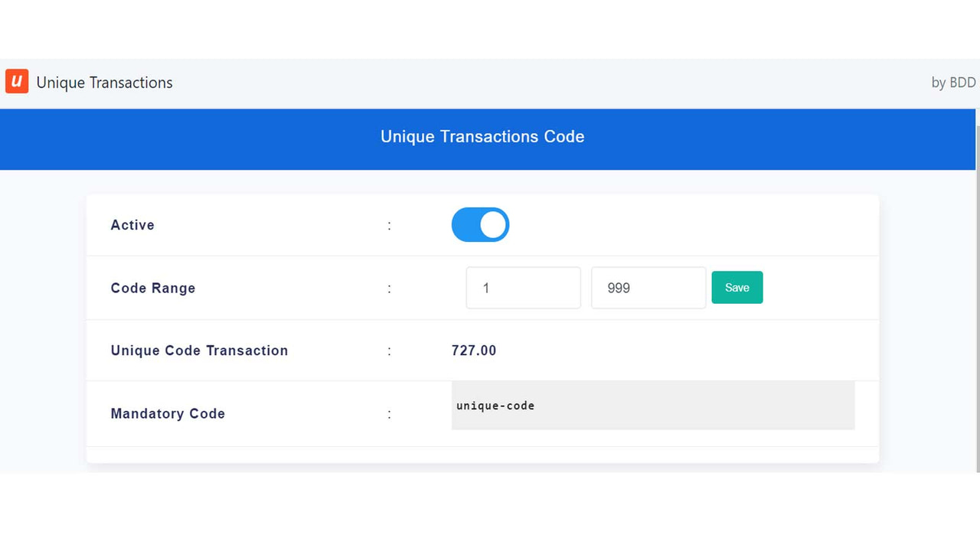The image size is (980, 551).
Task: Click the unique-code mandatory code box
Action: (x=652, y=406)
